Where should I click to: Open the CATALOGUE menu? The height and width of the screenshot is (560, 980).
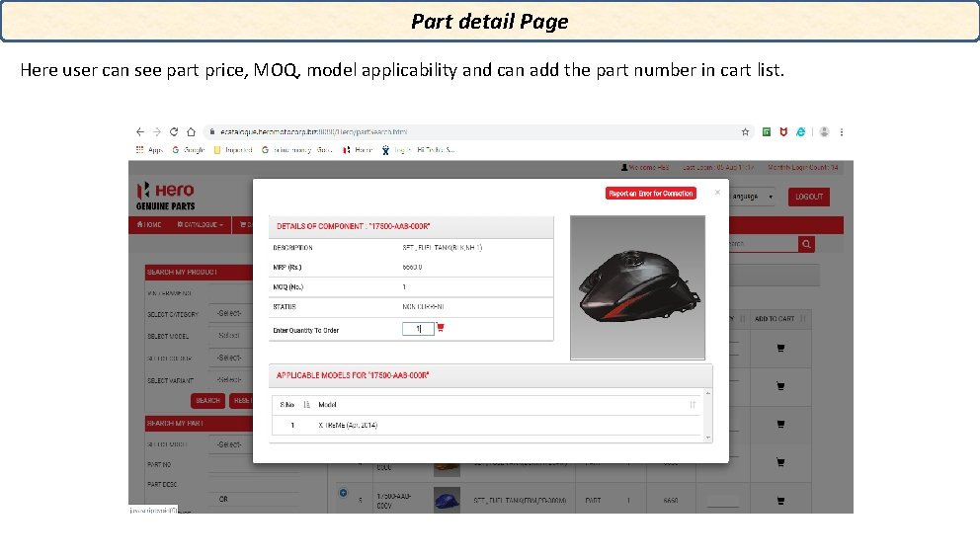click(x=200, y=224)
